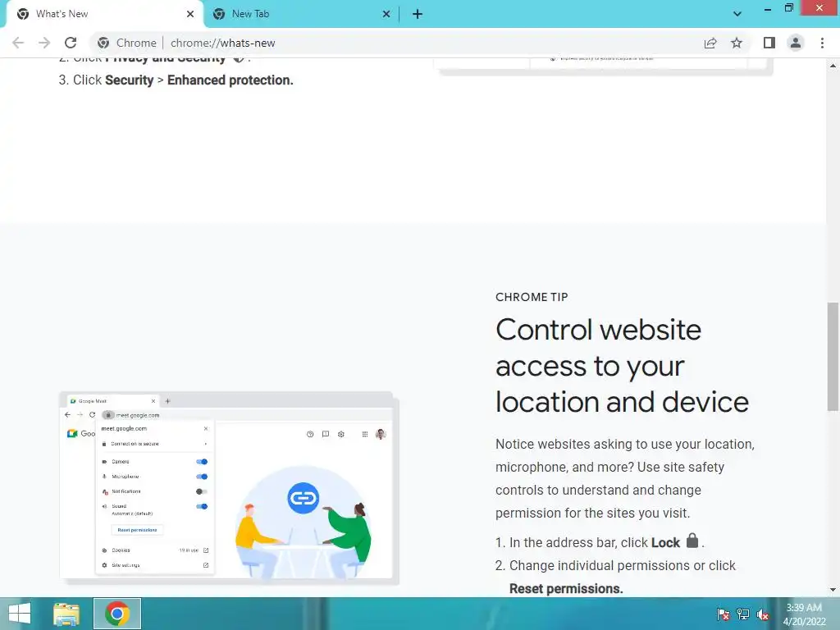Open the Windows Start button
The height and width of the screenshot is (630, 840).
point(20,614)
